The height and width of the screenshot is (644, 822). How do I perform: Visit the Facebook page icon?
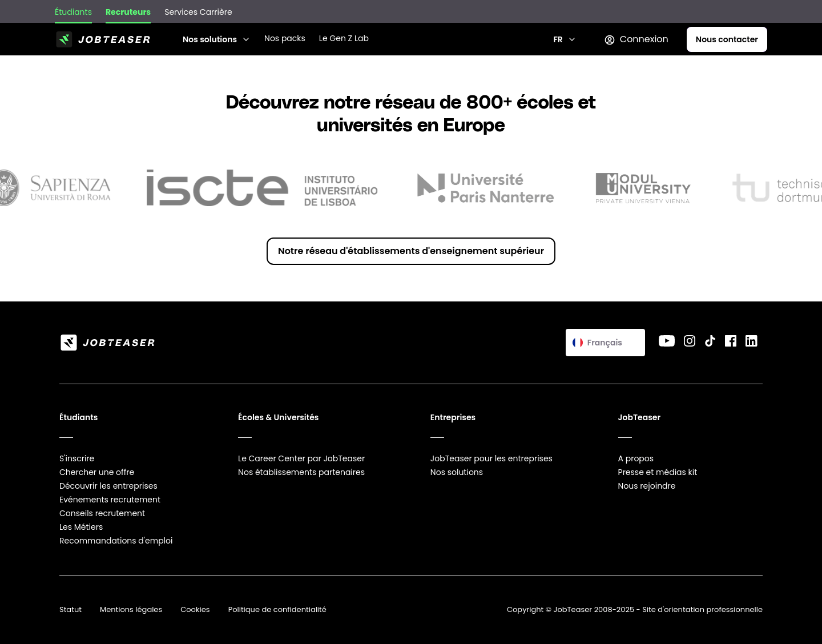click(731, 341)
